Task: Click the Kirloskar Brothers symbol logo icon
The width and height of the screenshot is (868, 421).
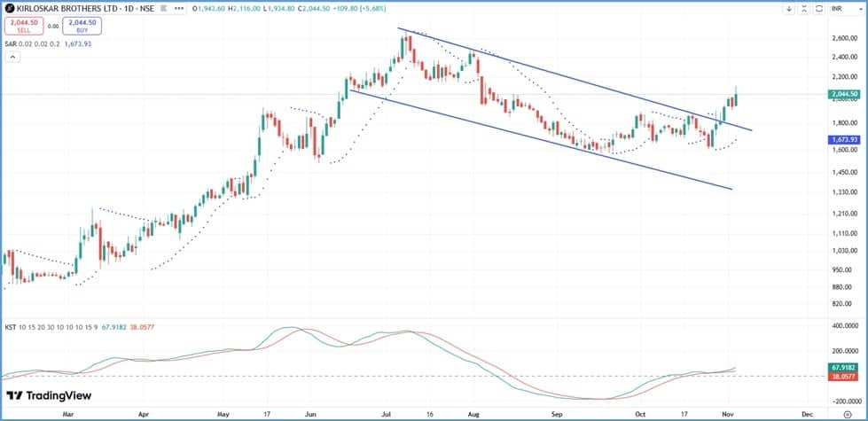Action: click(x=9, y=8)
